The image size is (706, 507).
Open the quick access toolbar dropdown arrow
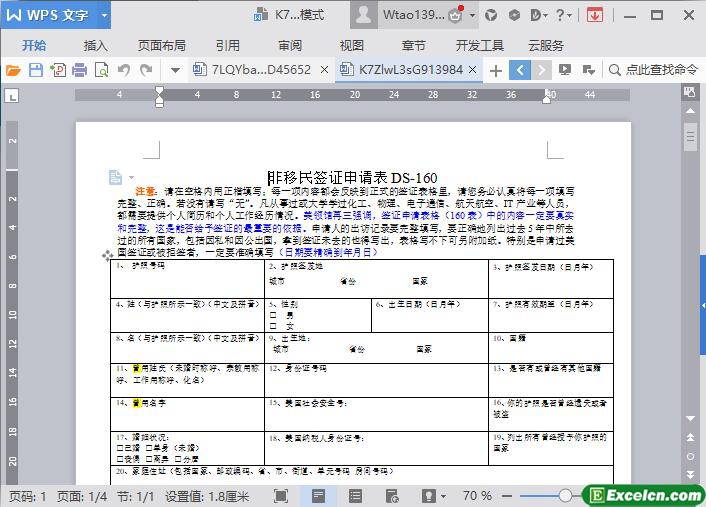(175, 70)
